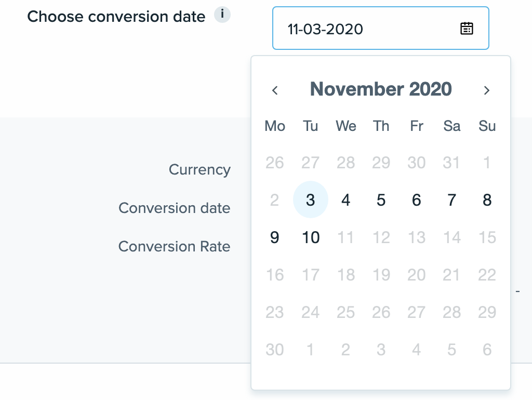Select November 10 in calendar
This screenshot has width=532, height=400.
pyautogui.click(x=311, y=237)
